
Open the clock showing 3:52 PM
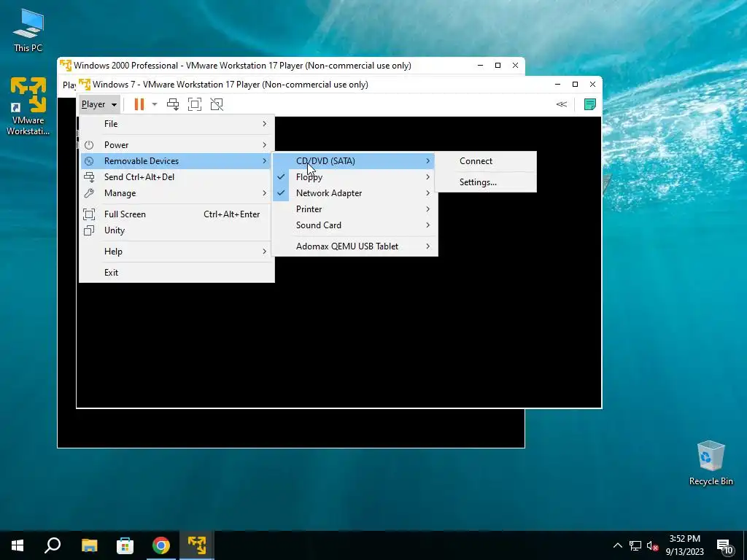[684, 545]
